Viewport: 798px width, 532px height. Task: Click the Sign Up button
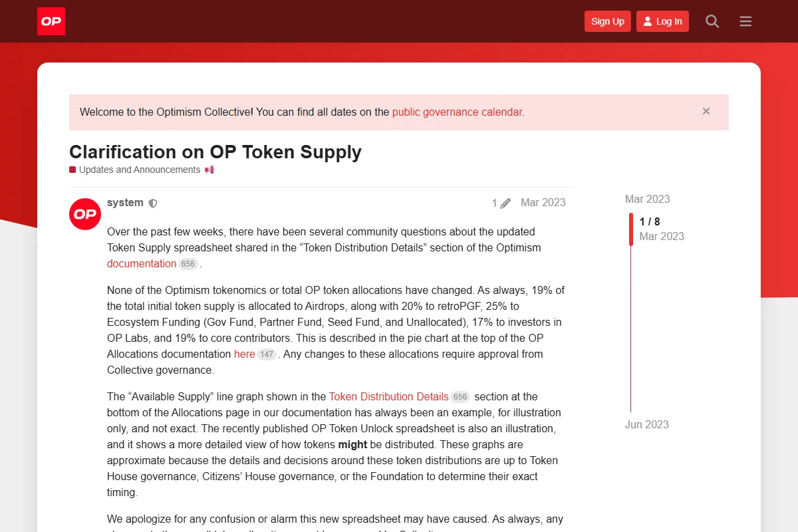coord(608,21)
